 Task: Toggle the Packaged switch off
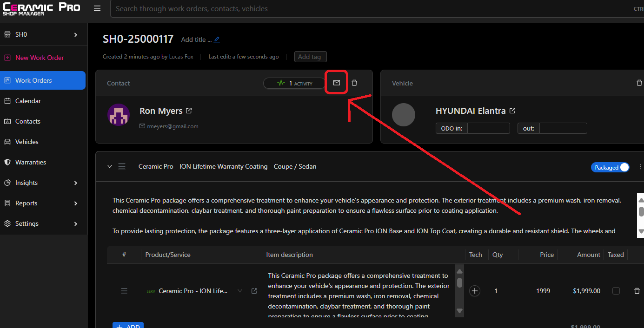(610, 167)
